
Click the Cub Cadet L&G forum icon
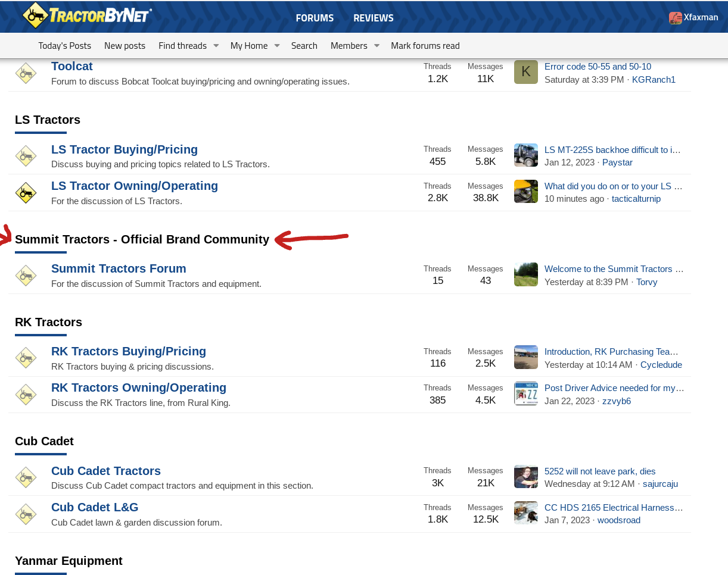coord(26,514)
